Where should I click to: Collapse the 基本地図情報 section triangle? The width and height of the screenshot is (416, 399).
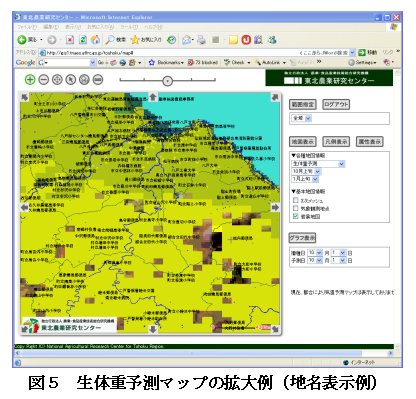pyautogui.click(x=294, y=192)
